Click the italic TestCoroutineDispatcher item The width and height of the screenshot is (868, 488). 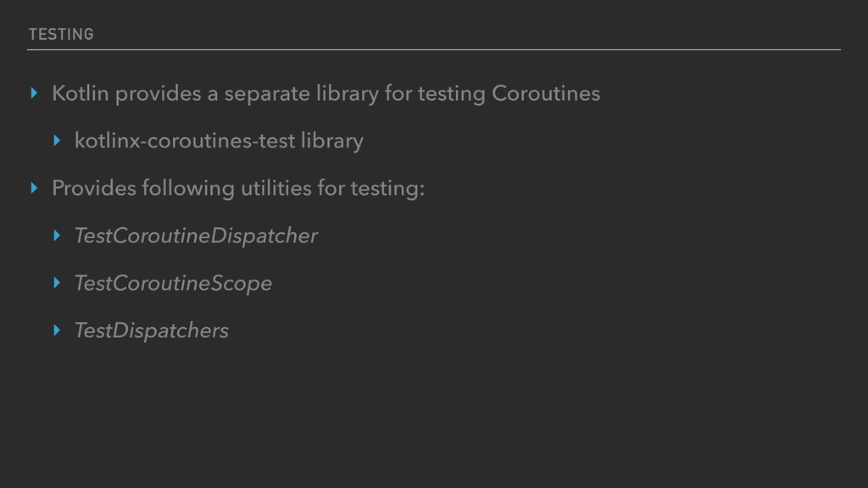click(x=196, y=236)
